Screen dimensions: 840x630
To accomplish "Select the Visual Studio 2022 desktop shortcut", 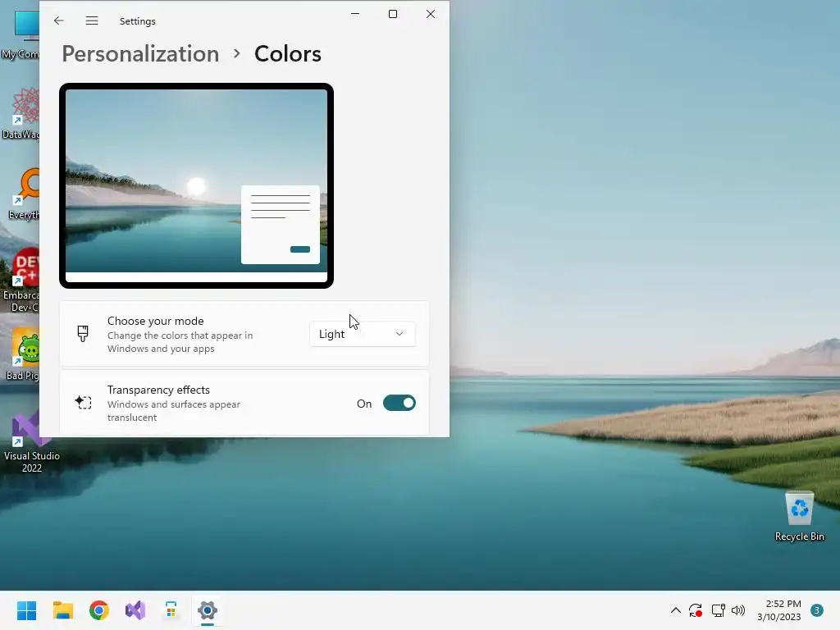I will click(32, 442).
